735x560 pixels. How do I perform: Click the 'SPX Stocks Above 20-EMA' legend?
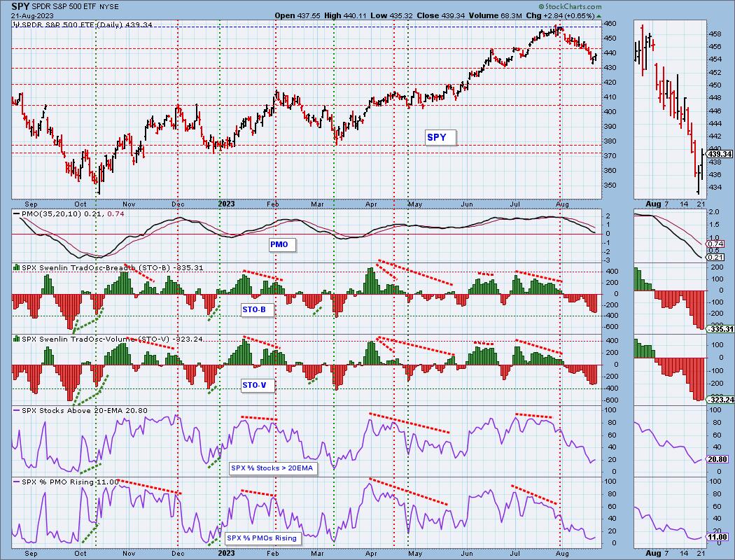(85, 410)
